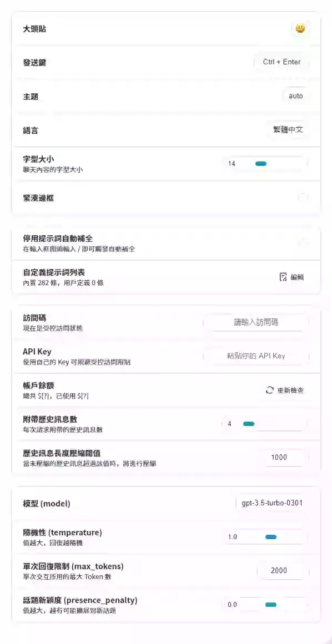This screenshot has width=332, height=644.
Task: Click the 大頭貼 avatar setting row label
Action: click(x=34, y=29)
